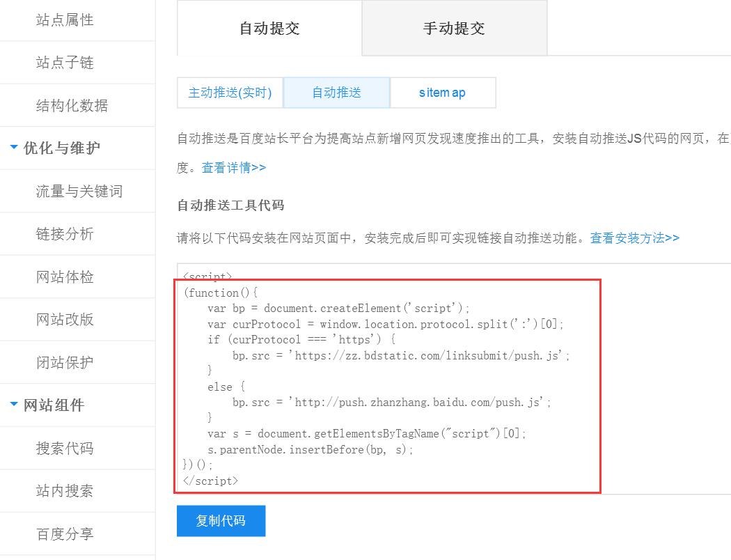Screen dimensions: 731x560
Task: Click the https bdstatic push.js code line
Action: (401, 355)
